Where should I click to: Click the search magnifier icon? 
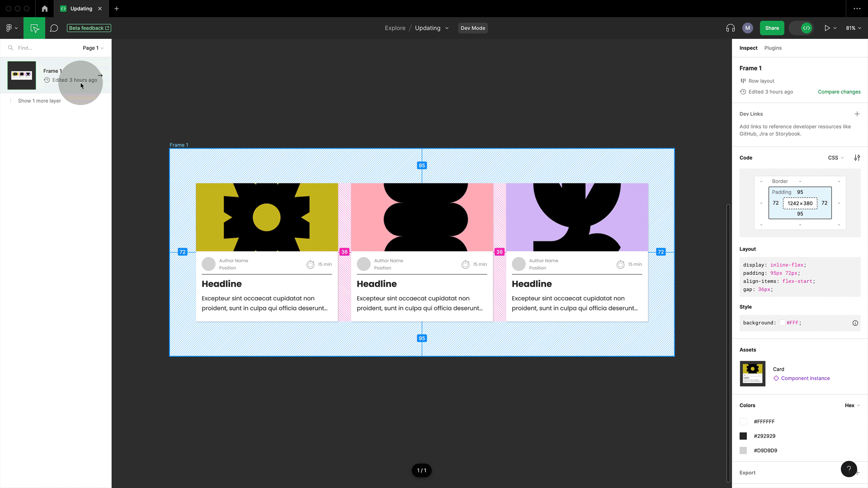tap(10, 48)
